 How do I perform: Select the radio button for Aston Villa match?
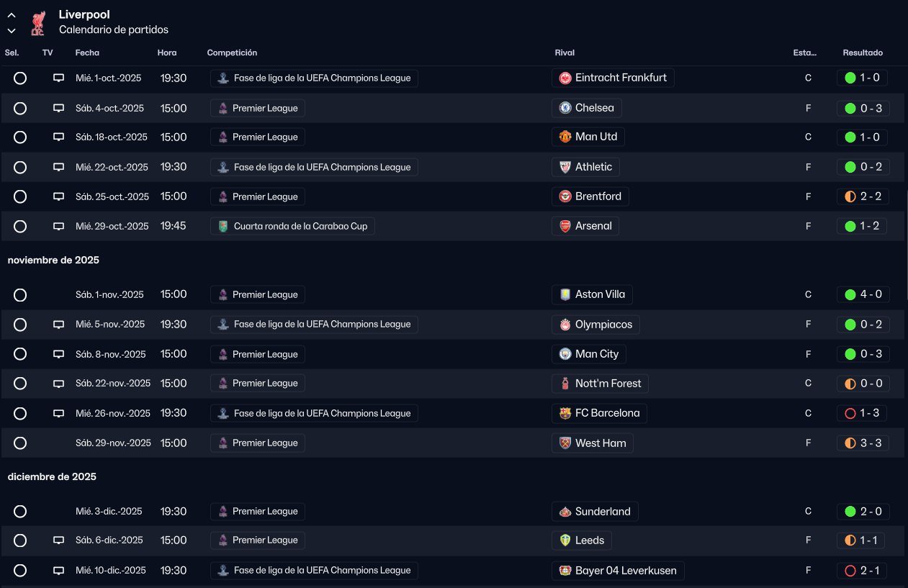tap(20, 294)
